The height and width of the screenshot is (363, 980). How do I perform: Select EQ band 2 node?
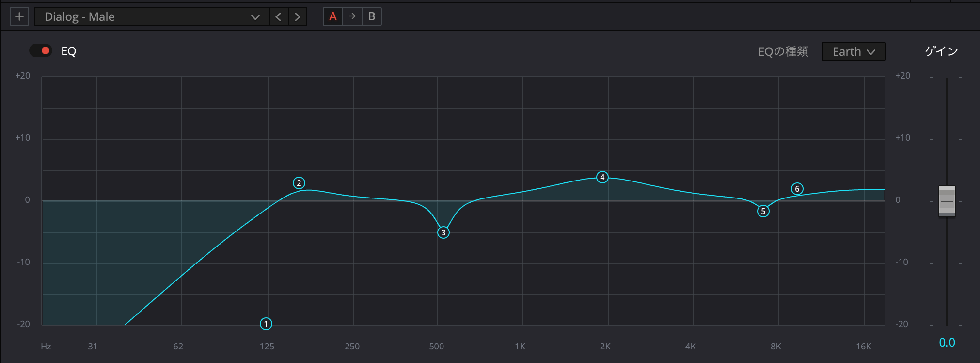[x=299, y=183]
